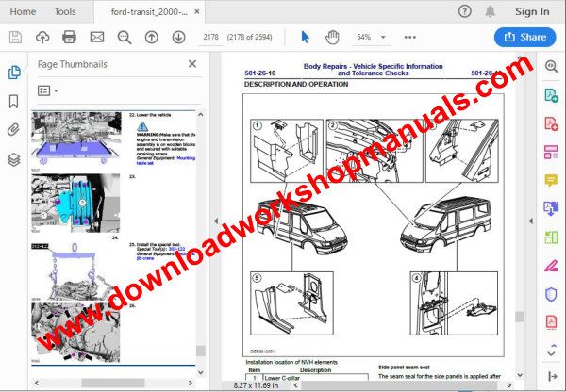
Task: Click the Save file icon
Action: click(x=15, y=37)
